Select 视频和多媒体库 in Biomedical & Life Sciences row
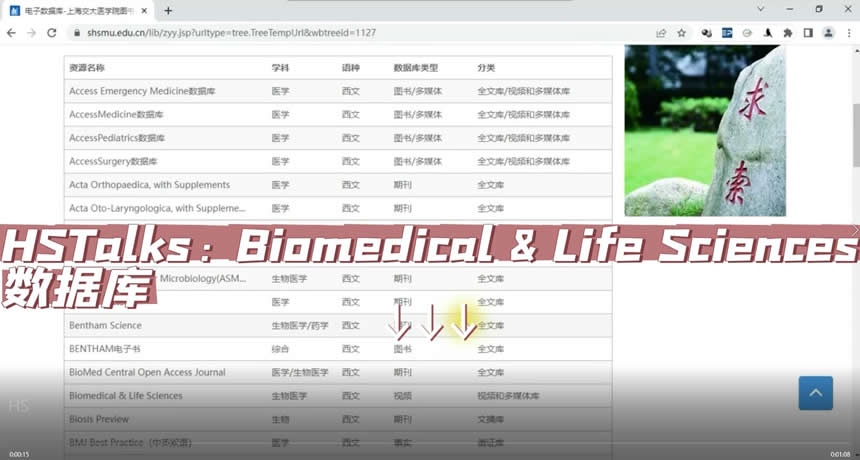Screen dimensions: 860x460 point(508,396)
